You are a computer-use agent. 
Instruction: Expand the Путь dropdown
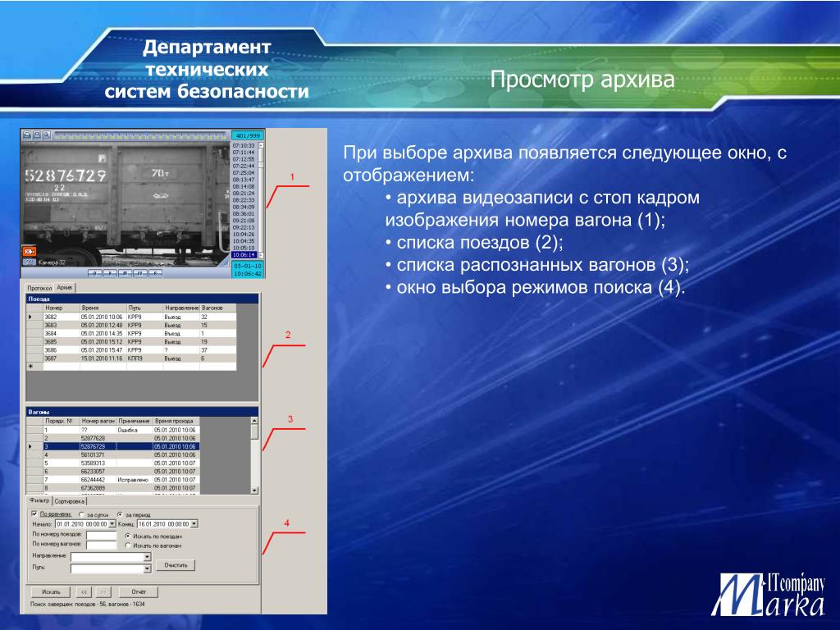click(x=148, y=568)
